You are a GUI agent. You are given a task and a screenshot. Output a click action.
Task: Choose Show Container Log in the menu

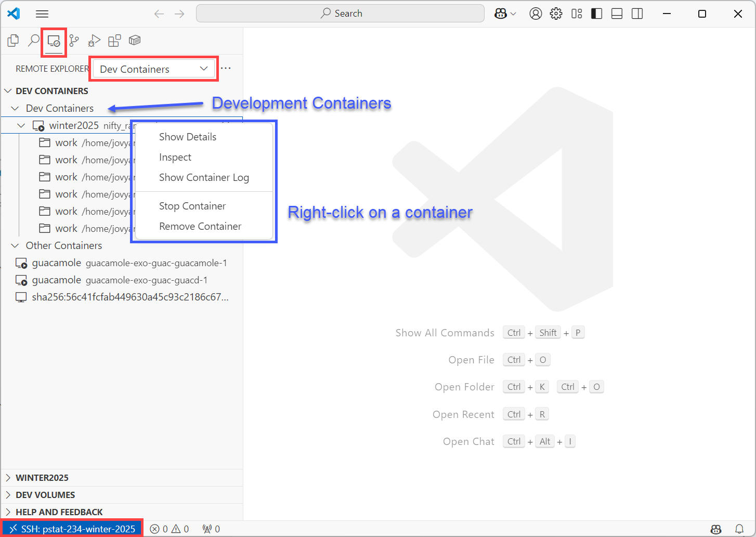click(x=204, y=177)
